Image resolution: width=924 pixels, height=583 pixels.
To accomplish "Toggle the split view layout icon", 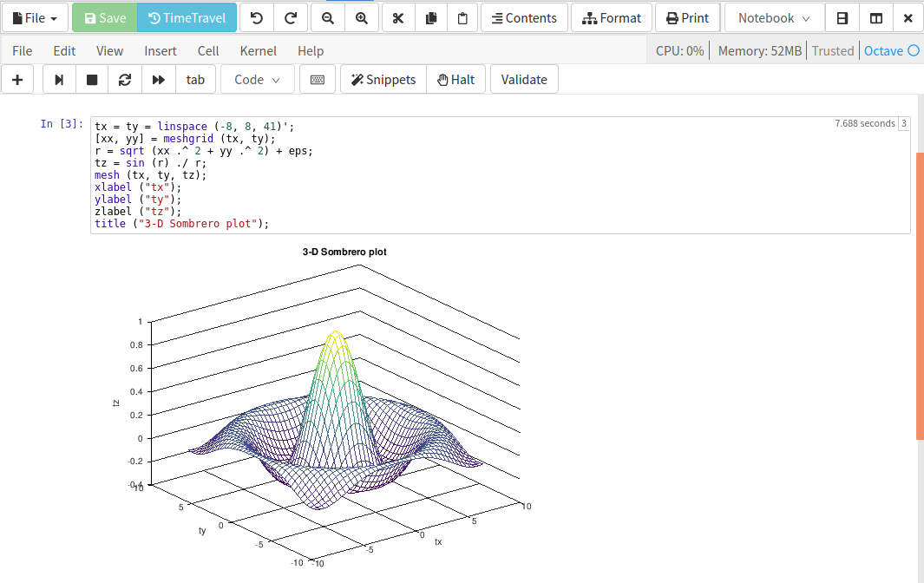I will [x=876, y=18].
